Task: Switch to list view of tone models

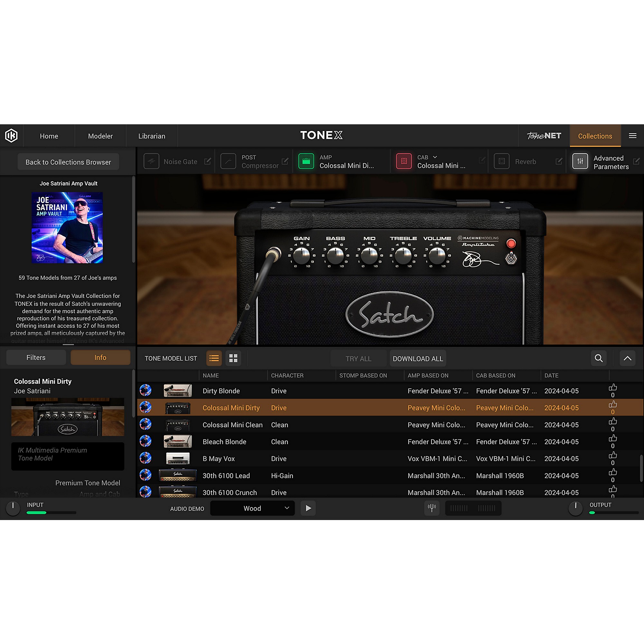Action: [214, 358]
